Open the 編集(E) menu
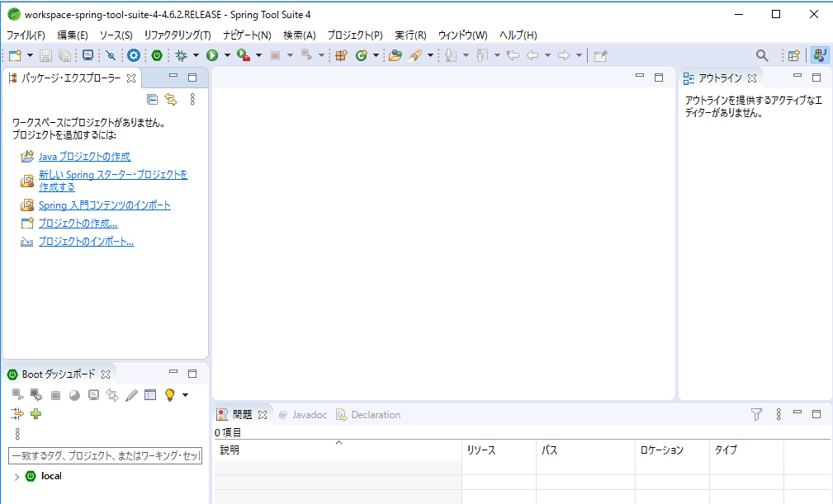Viewport: 833px width, 504px height. coord(73,35)
